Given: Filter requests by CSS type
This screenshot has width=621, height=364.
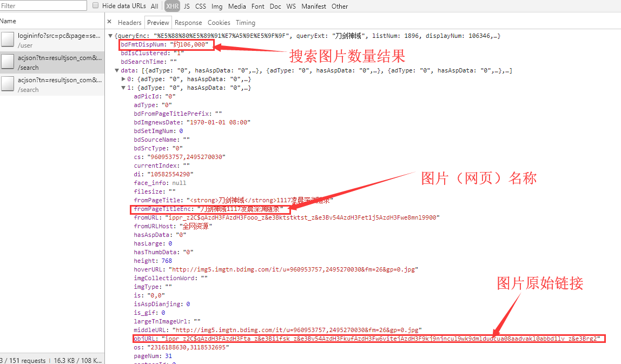Looking at the screenshot, I should tap(200, 6).
